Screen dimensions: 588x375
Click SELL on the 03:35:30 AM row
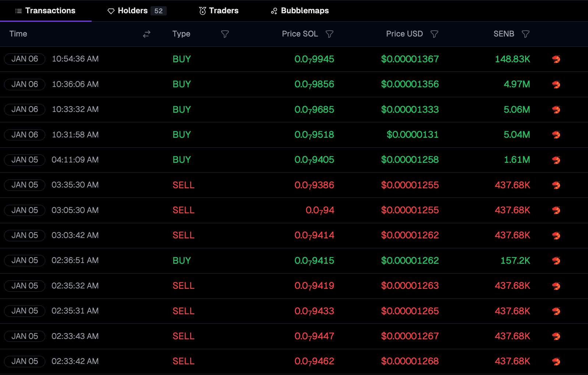click(x=184, y=185)
